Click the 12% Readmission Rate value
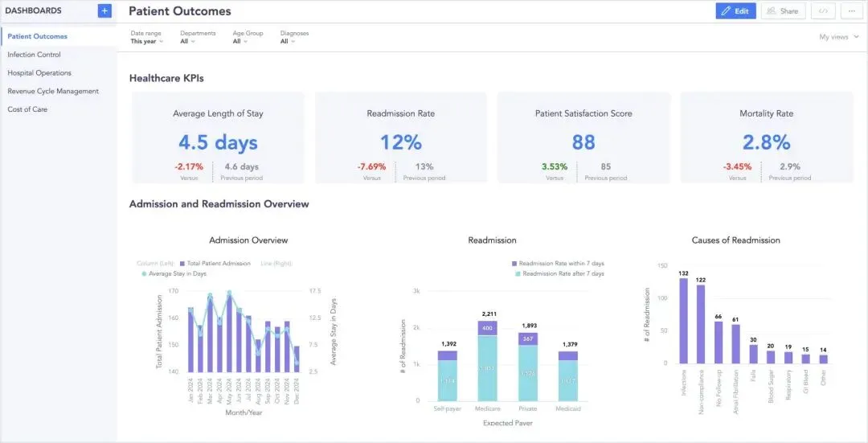This screenshot has height=443, width=868. pos(401,143)
